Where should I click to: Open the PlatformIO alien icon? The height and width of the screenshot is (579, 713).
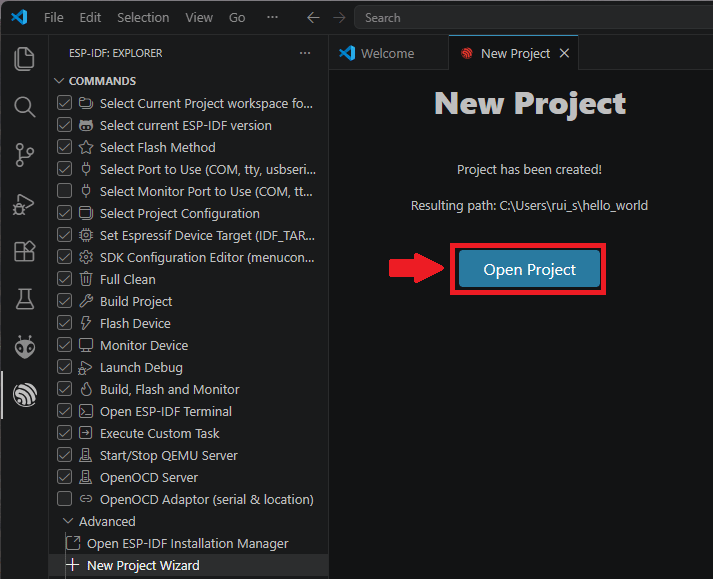point(25,347)
